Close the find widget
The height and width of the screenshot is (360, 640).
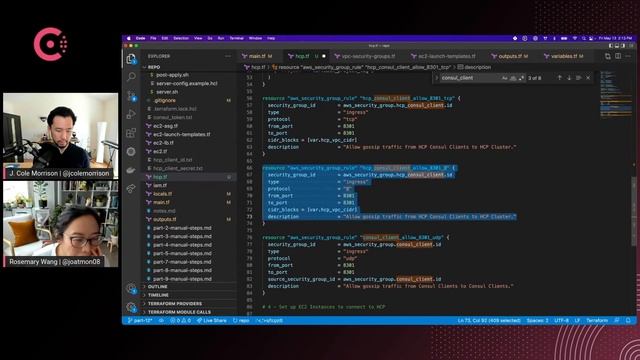tap(588, 78)
